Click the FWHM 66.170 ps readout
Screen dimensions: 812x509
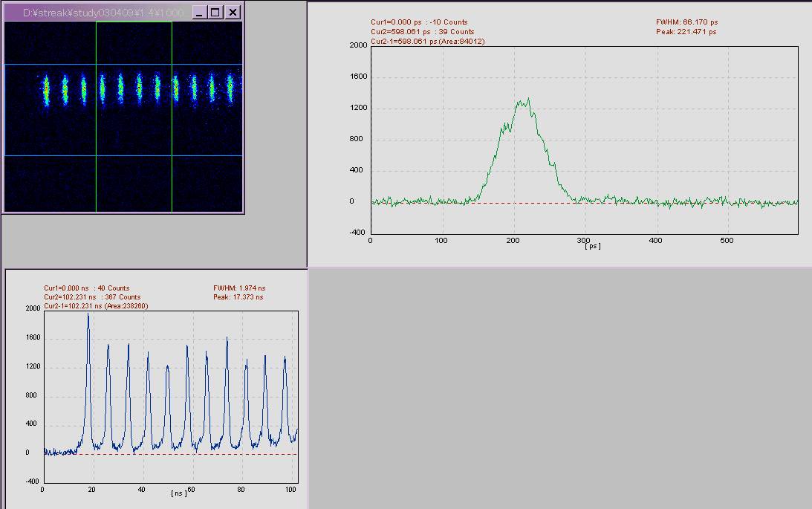click(x=686, y=22)
